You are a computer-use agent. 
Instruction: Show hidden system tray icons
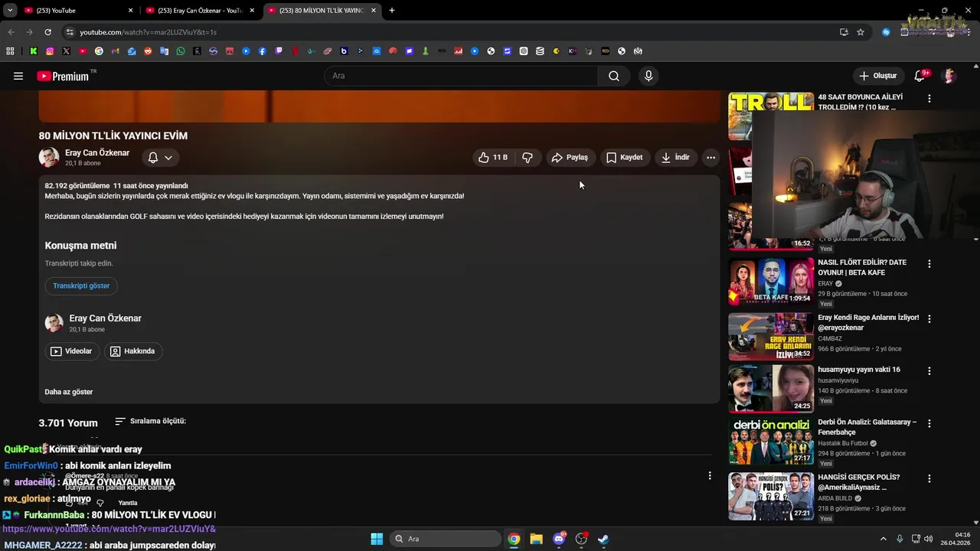point(883,539)
